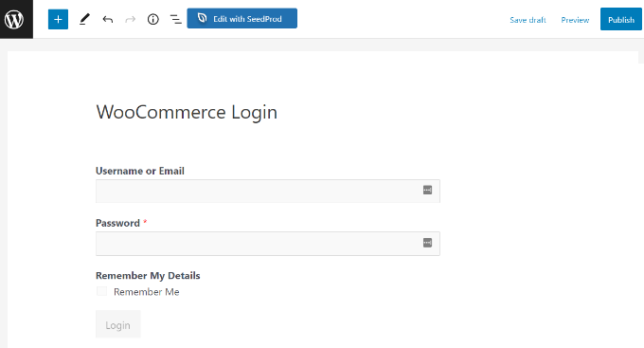
Task: Focus the Password input field
Action: coord(268,244)
